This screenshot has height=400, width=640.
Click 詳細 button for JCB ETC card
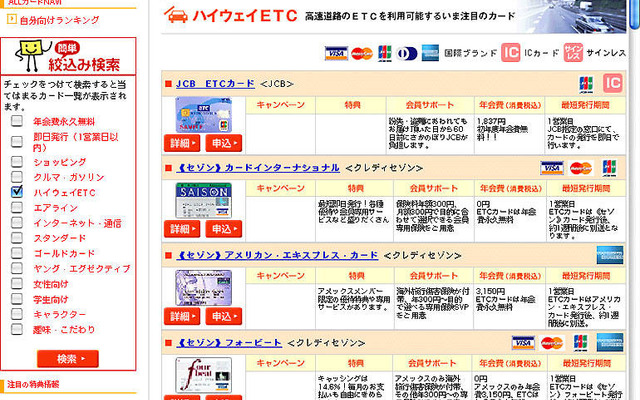coord(182,143)
